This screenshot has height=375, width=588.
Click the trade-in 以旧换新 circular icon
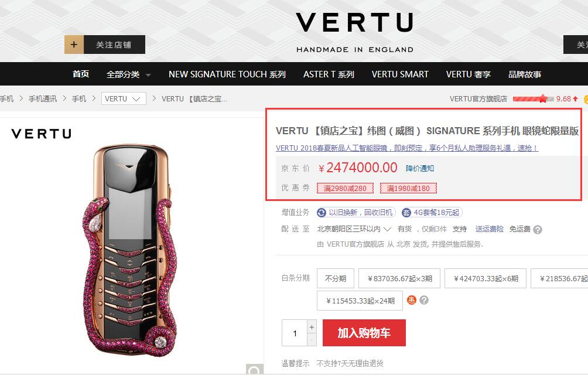[322, 213]
